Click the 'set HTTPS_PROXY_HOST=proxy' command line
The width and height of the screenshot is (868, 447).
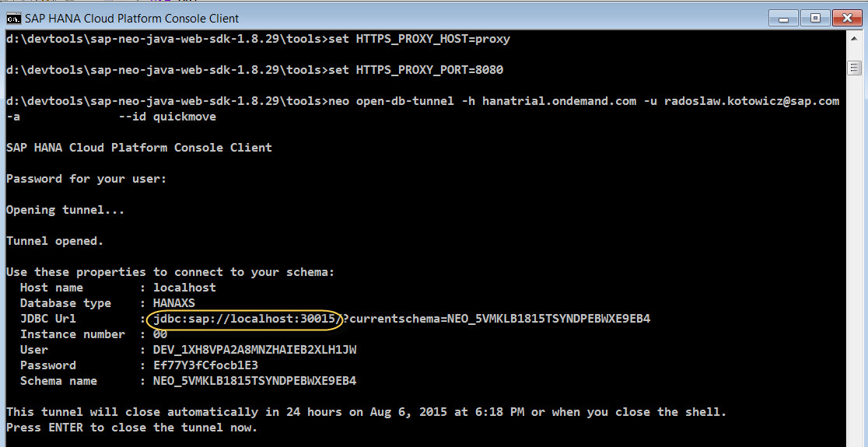click(x=419, y=40)
